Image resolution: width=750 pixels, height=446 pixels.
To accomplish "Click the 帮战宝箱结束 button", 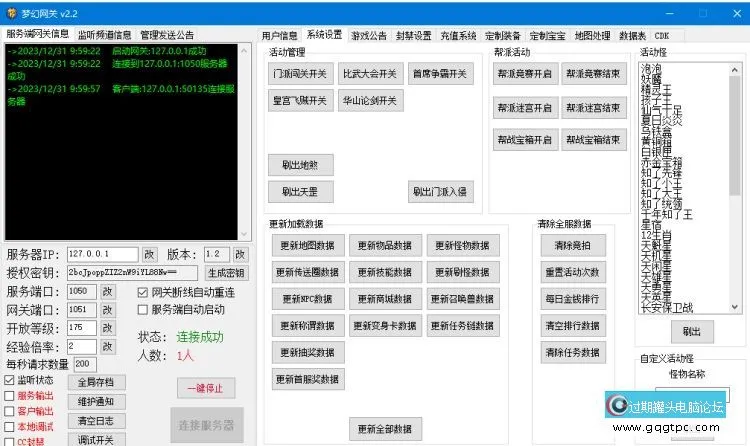I will [594, 140].
